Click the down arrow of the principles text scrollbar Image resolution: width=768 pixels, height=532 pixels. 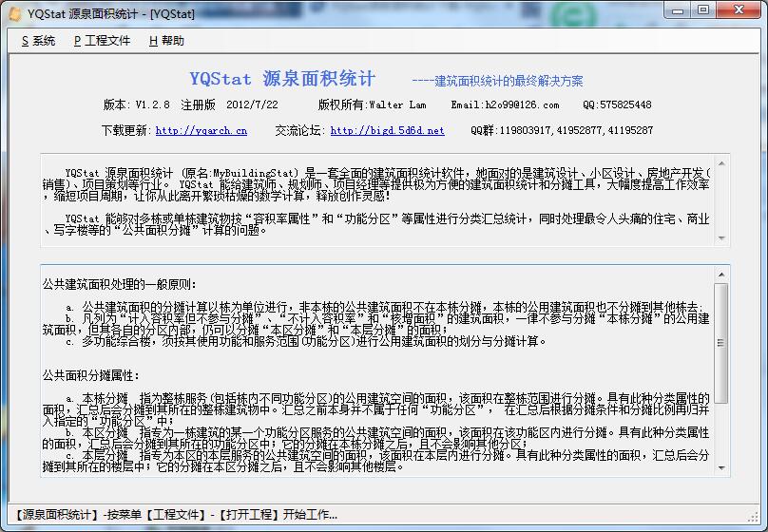721,468
